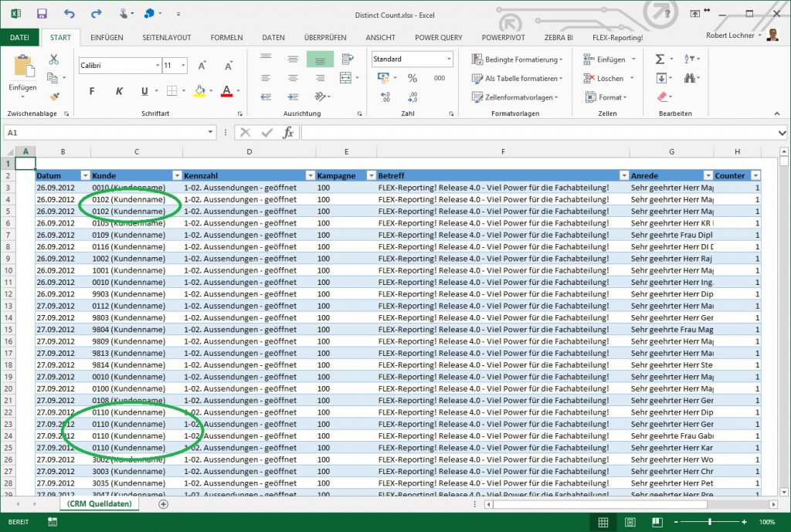
Task: Open the font name Calibri dropdown
Action: (158, 66)
